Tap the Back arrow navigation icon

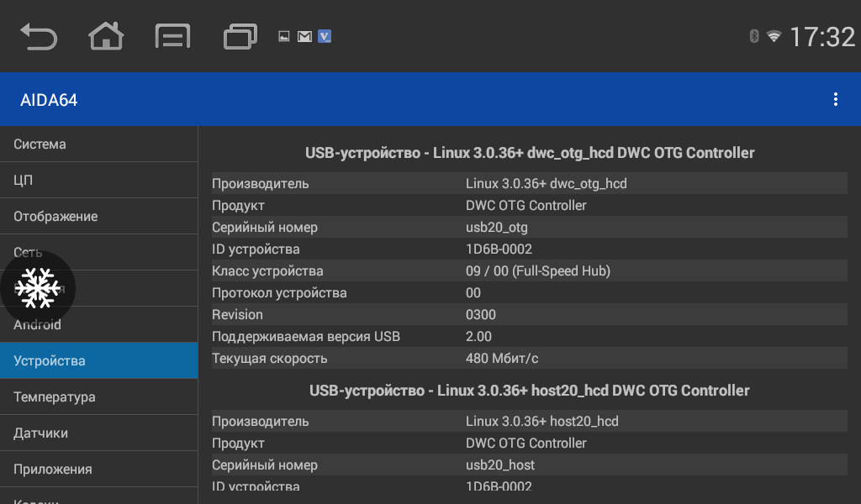coord(39,37)
